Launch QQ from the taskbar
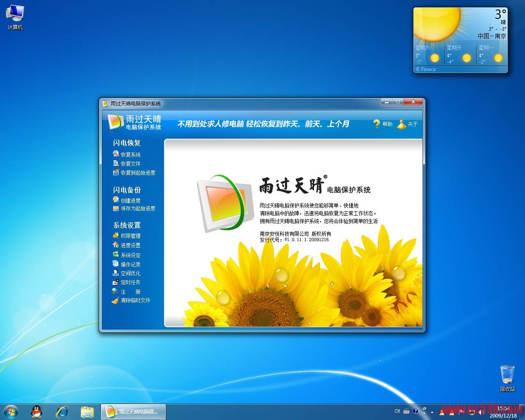The height and width of the screenshot is (420, 525). point(37,411)
